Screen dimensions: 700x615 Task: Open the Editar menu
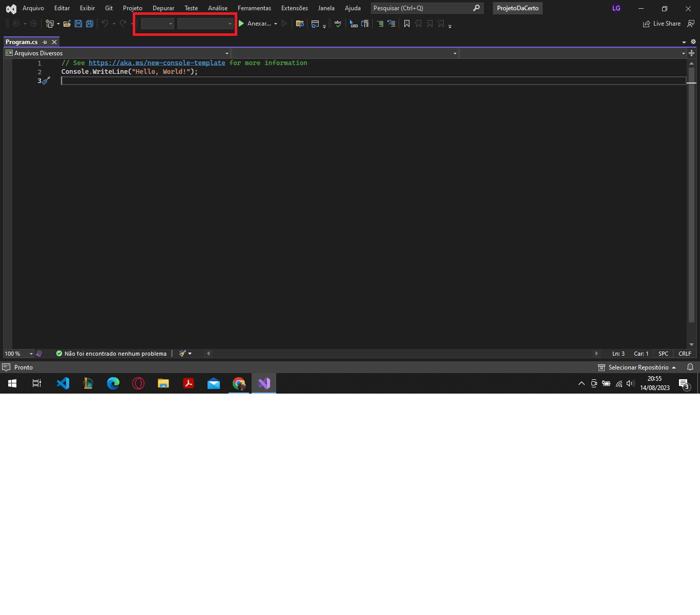coord(62,8)
